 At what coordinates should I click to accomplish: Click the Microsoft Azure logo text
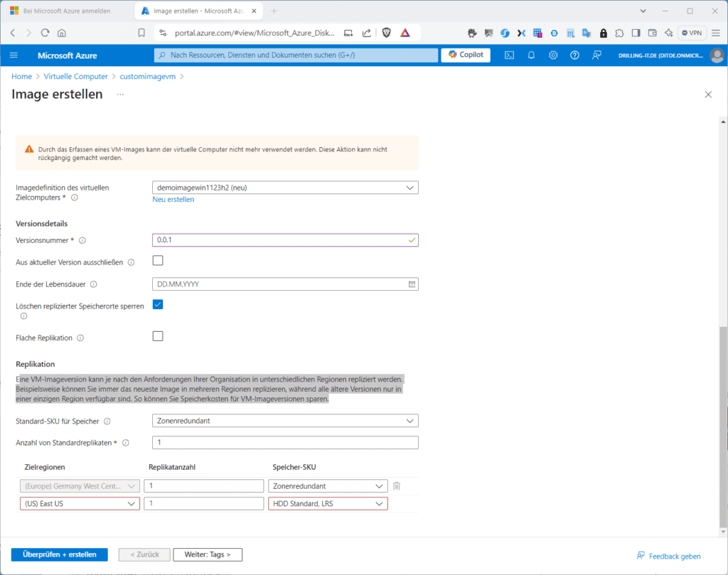coord(68,55)
